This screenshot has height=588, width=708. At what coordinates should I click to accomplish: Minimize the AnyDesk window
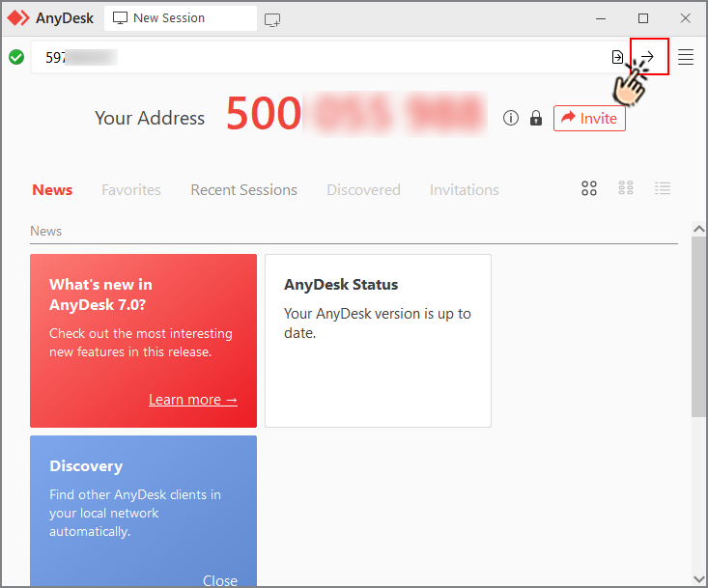click(600, 18)
